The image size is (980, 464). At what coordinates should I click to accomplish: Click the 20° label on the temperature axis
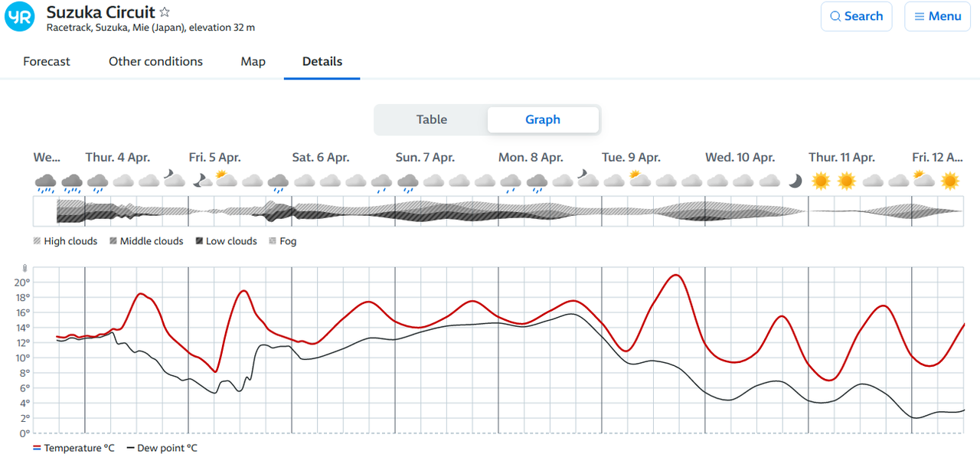21,282
